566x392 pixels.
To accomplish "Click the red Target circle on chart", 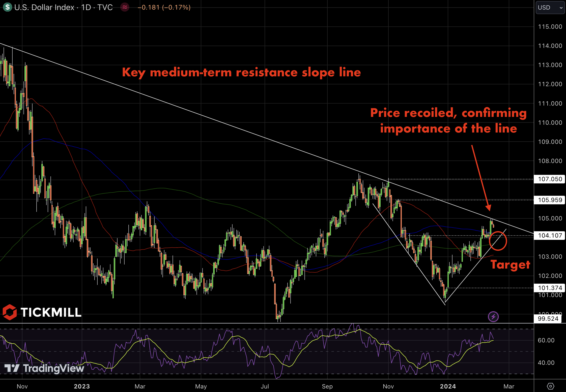I will [498, 241].
